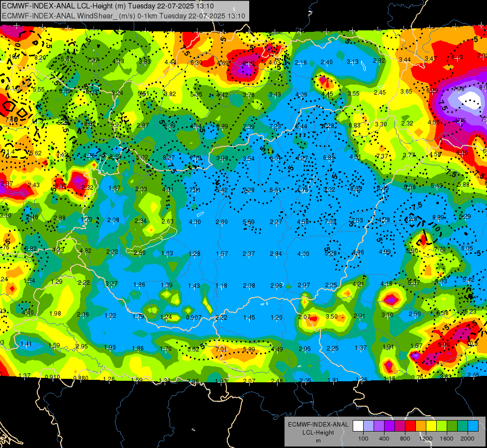The height and width of the screenshot is (448, 487).
Task: Click the sky blue legend swatch
Action: point(473,426)
